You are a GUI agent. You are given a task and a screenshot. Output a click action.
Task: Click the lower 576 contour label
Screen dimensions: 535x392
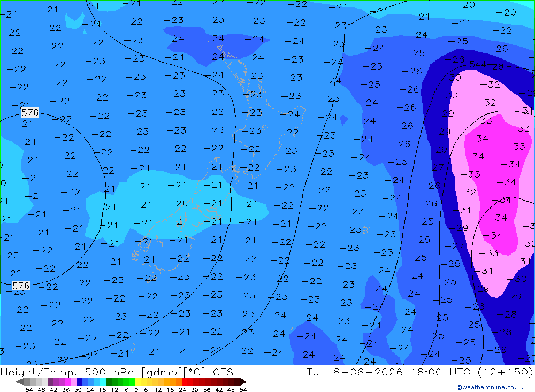pos(21,286)
